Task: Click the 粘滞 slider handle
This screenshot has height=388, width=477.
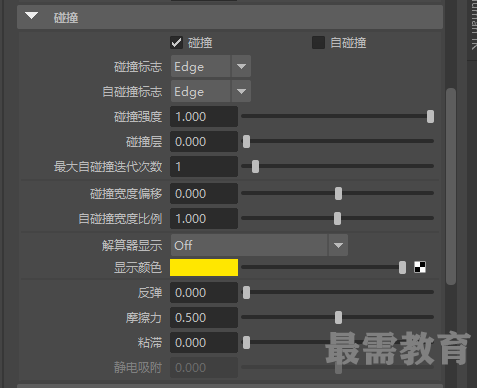Action: click(x=246, y=343)
